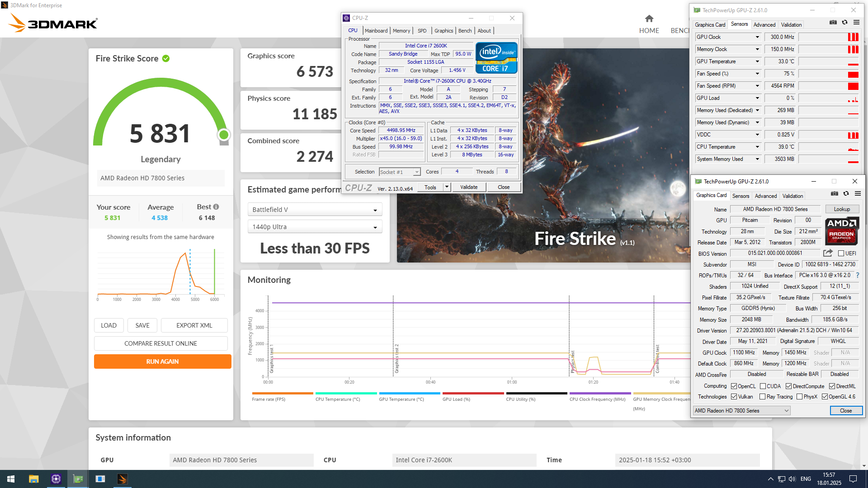Screen dimensions: 868x488
Task: Open the Bench tab in CPU-Z
Action: coord(465,31)
